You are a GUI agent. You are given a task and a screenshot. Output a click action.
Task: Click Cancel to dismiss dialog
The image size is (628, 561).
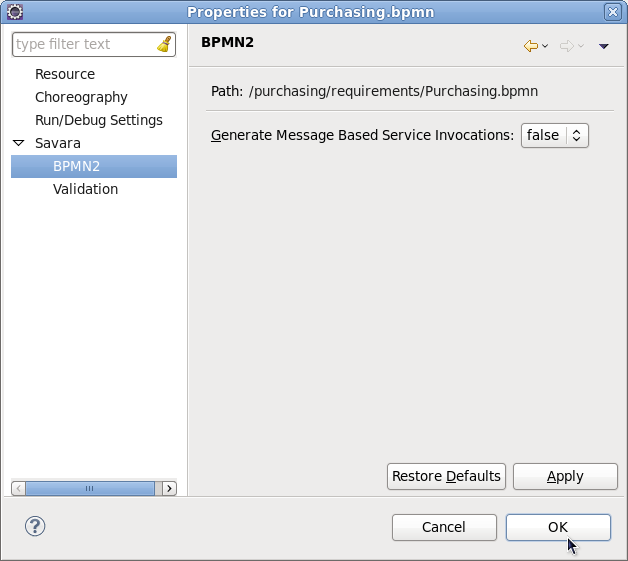tap(443, 527)
